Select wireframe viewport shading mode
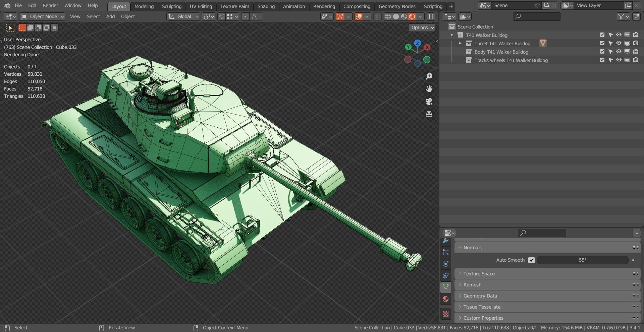The image size is (644, 332). pyautogui.click(x=388, y=17)
